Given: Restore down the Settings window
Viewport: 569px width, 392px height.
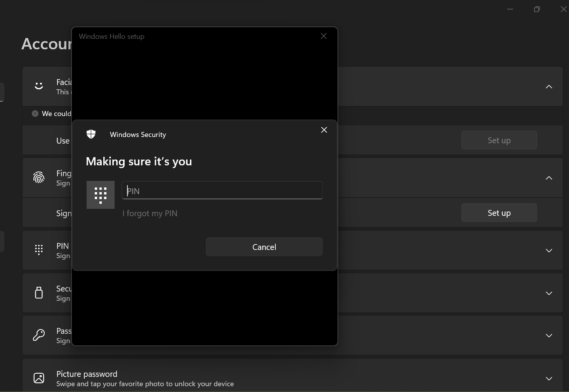Looking at the screenshot, I should 537,9.
